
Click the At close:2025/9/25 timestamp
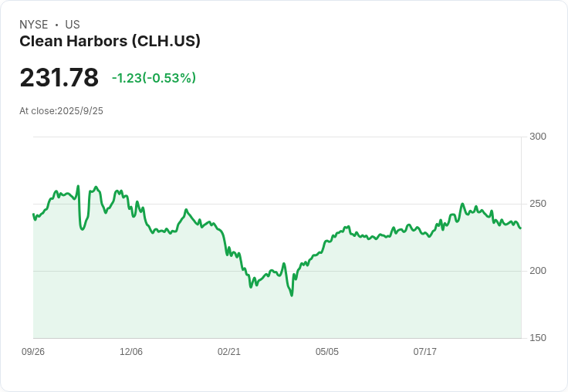[61, 111]
